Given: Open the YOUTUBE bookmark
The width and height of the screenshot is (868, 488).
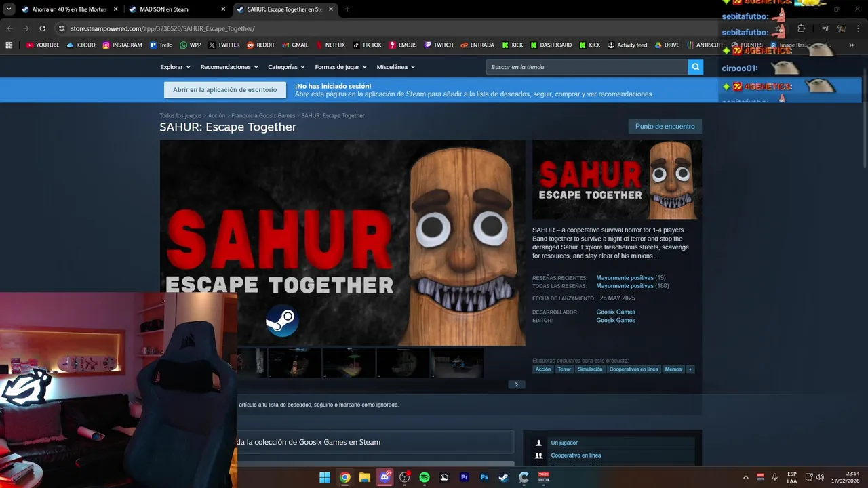Looking at the screenshot, I should click(43, 45).
